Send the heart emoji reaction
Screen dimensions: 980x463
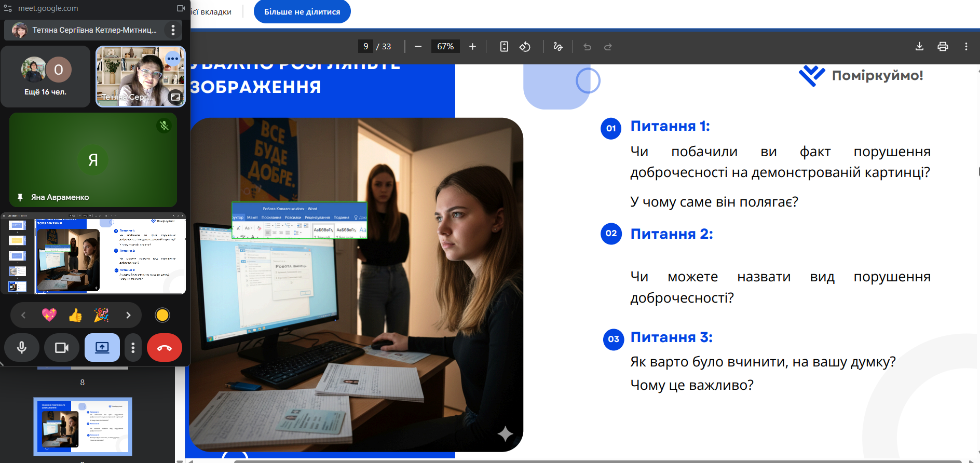pos(49,315)
